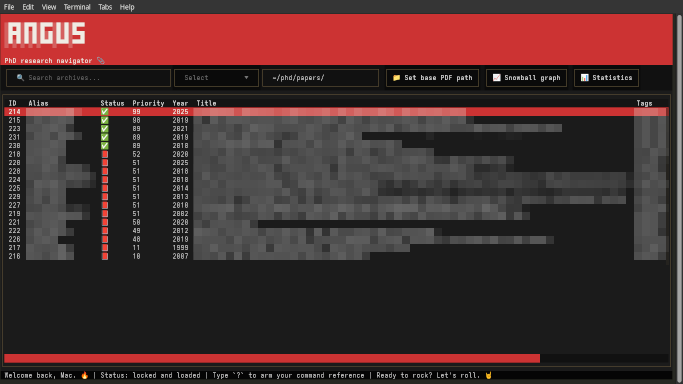The width and height of the screenshot is (683, 384).
Task: Click the red status square of row 219
Action: tap(105, 214)
